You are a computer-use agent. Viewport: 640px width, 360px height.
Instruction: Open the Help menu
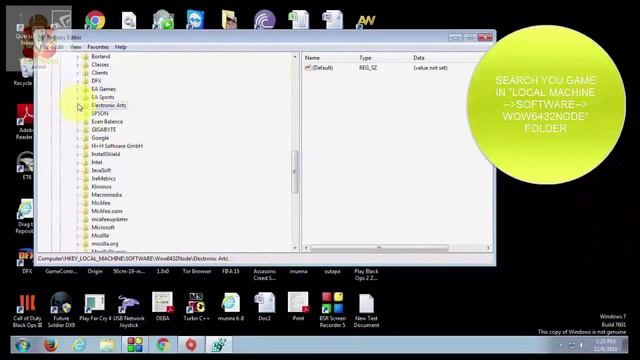coord(120,47)
